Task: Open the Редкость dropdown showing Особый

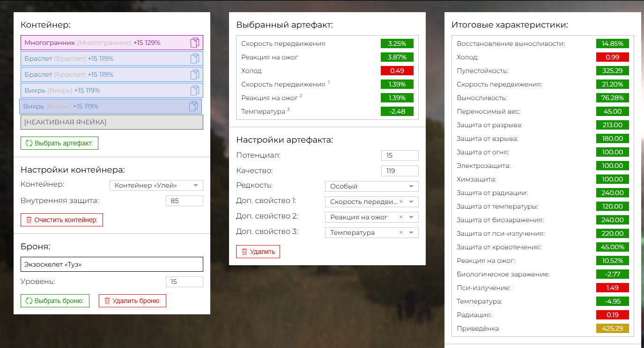Action: pos(372,186)
